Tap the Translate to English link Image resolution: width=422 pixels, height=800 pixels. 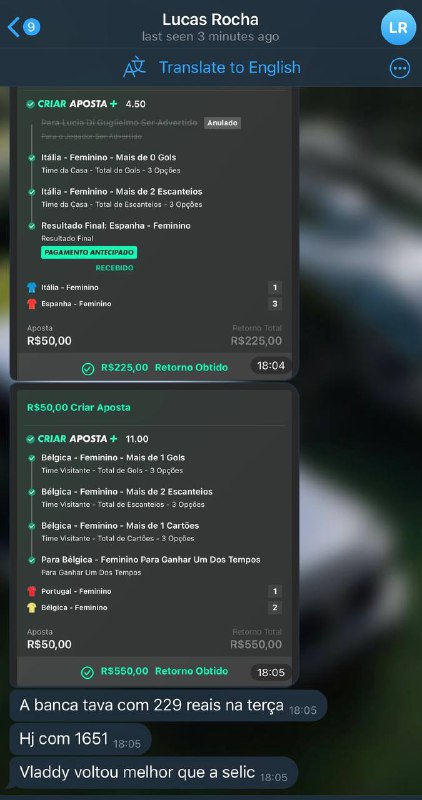click(x=230, y=67)
